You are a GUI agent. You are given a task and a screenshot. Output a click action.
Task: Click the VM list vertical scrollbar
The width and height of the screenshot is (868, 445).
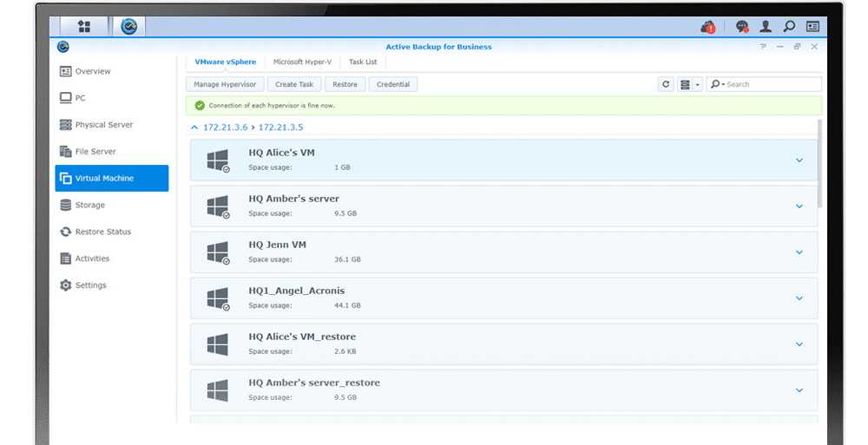tap(820, 164)
